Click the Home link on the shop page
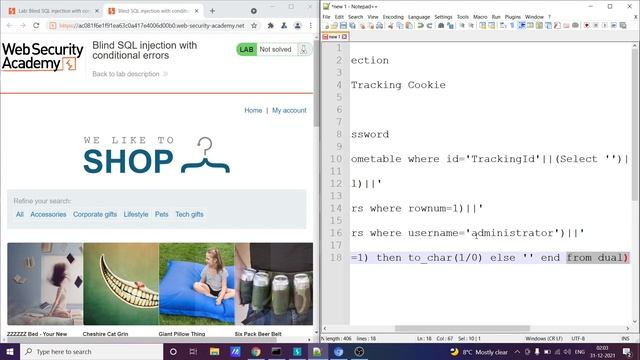The height and width of the screenshot is (360, 640). (x=253, y=110)
